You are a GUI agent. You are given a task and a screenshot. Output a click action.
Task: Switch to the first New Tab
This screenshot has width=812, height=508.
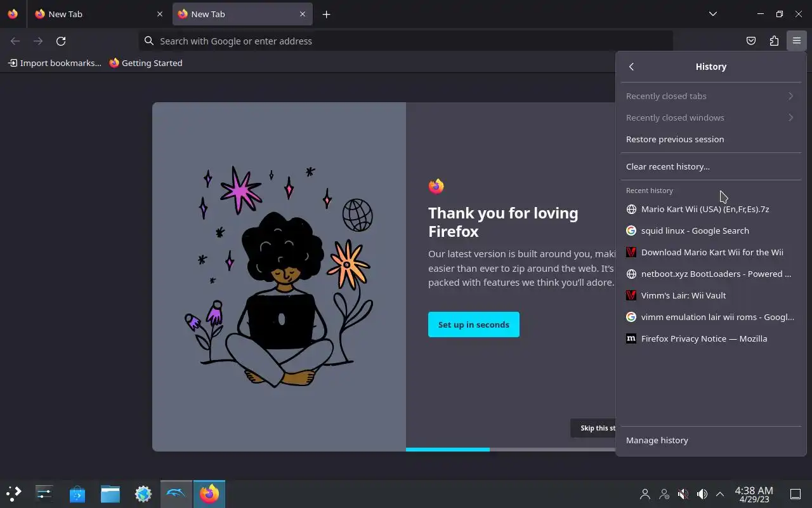(98, 14)
